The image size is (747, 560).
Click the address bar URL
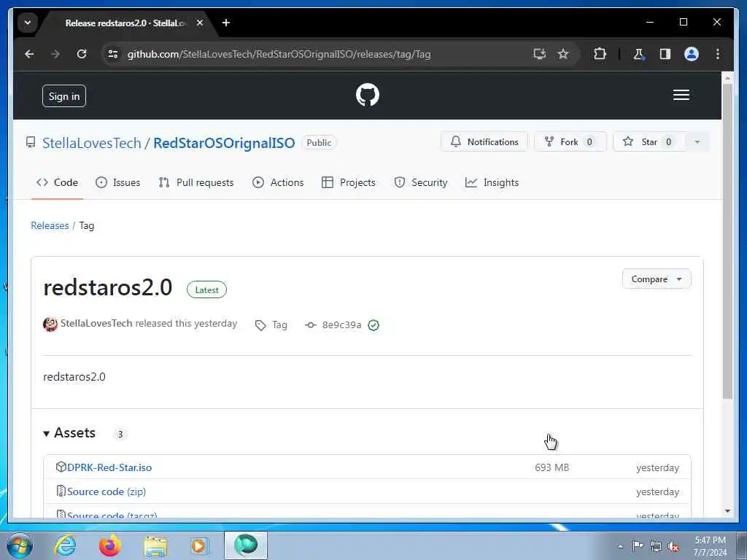(279, 54)
